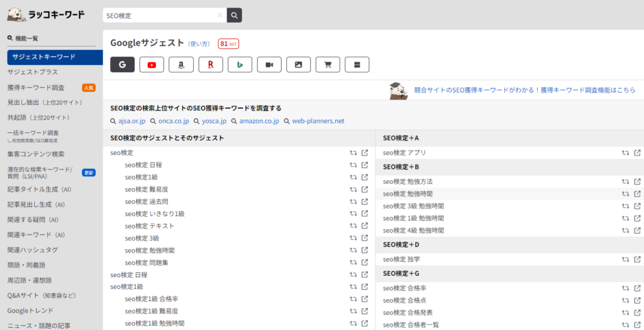Select Googleトレンド in the sidebar
This screenshot has width=644, height=330.
(x=30, y=310)
